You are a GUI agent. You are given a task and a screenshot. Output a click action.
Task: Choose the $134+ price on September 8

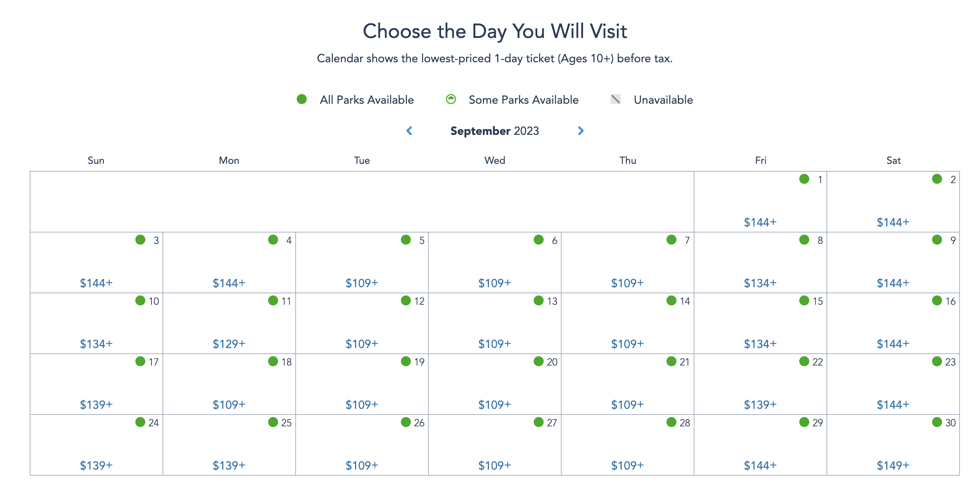[x=760, y=283]
